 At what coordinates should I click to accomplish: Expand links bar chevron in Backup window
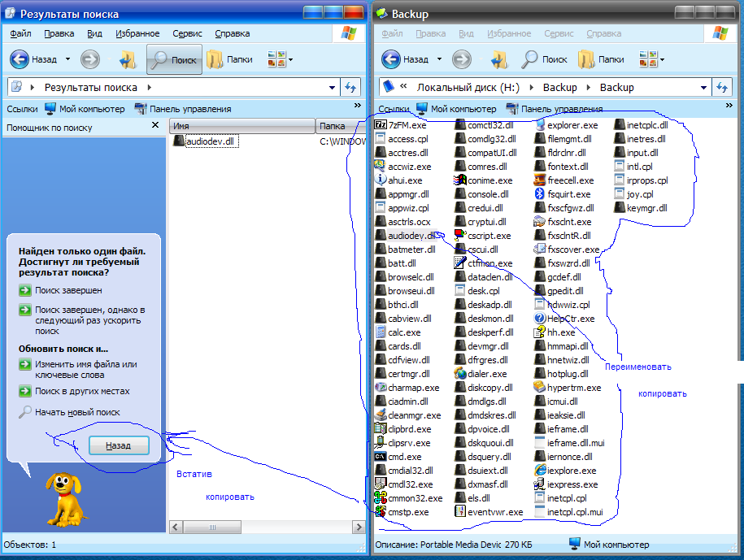tap(729, 106)
